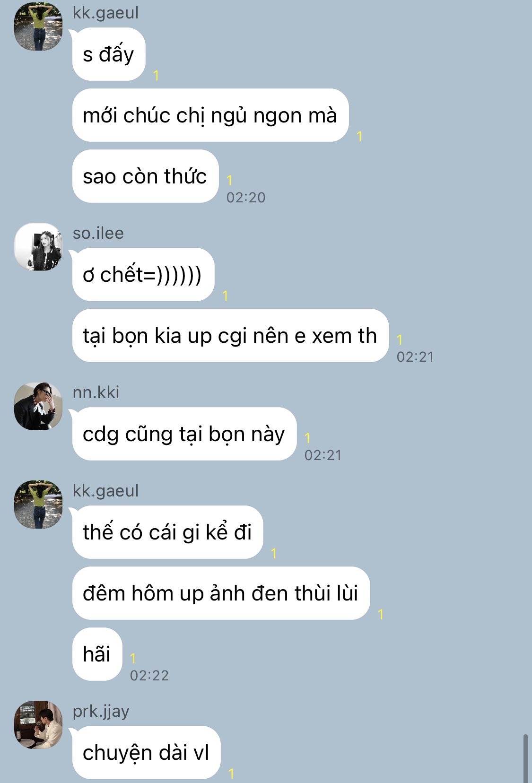This screenshot has width=532, height=783.
Task: Tap 'đêm hôm up ảnh đen thùi lùi' bubble
Action: pyautogui.click(x=221, y=593)
